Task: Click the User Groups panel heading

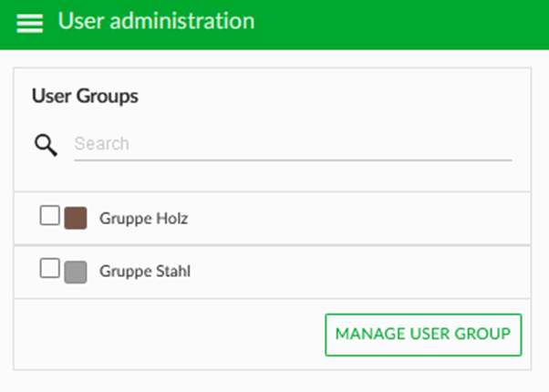Action: [85, 96]
